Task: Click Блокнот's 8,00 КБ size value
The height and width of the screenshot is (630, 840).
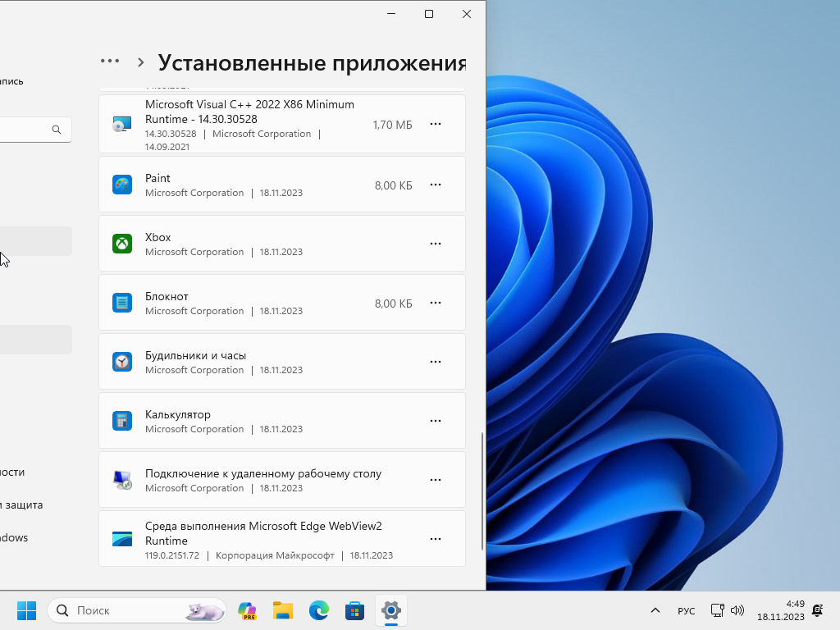Action: click(393, 304)
